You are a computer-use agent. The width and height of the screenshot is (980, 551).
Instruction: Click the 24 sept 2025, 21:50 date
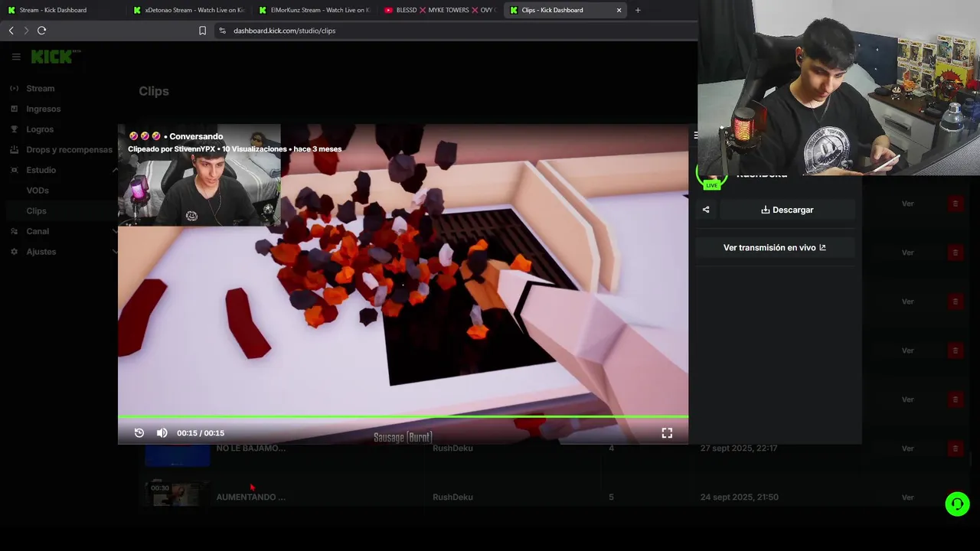(740, 497)
